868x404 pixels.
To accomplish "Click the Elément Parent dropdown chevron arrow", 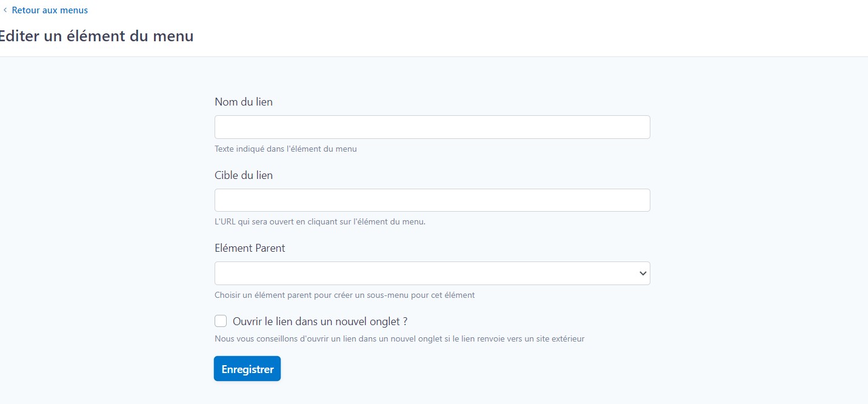I will 643,274.
